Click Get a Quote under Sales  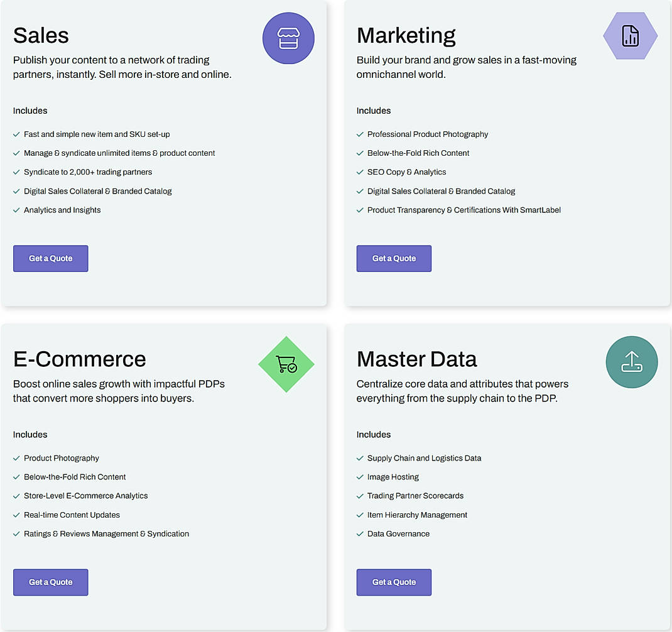tap(50, 258)
